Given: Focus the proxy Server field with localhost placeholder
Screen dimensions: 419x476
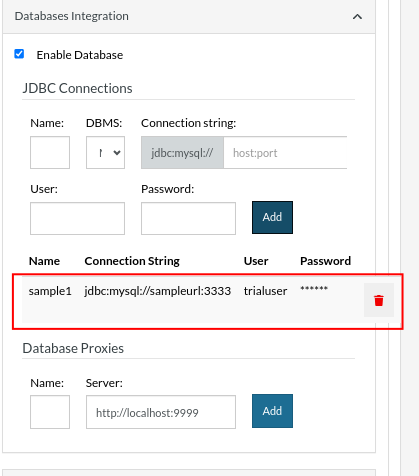Looking at the screenshot, I should tap(161, 412).
